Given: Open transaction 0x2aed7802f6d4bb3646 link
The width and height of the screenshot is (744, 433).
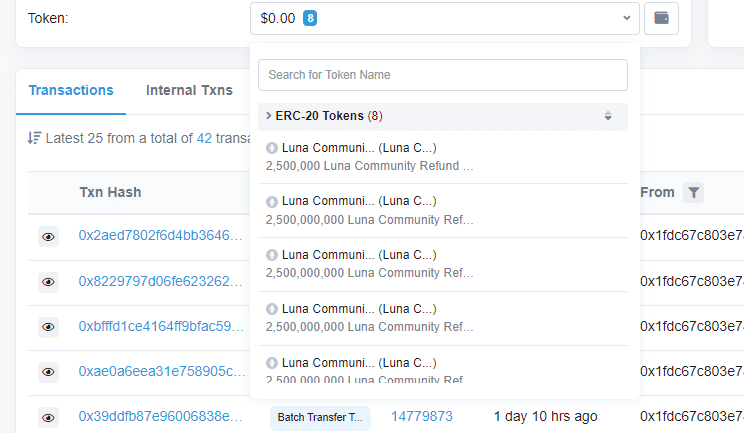Looking at the screenshot, I should coord(160,235).
